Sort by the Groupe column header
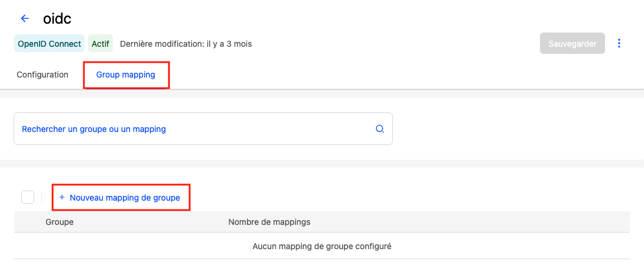Viewport: 644px width, 274px height. 59,222
